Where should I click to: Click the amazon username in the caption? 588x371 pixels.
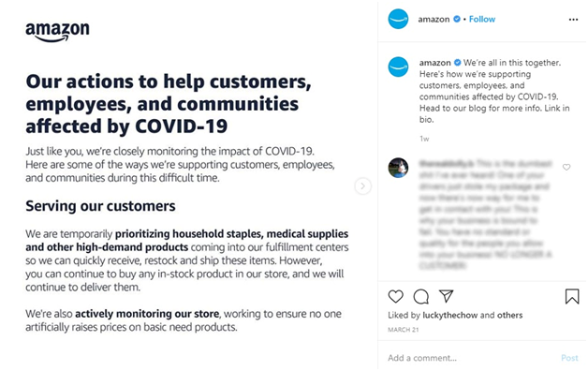(435, 63)
